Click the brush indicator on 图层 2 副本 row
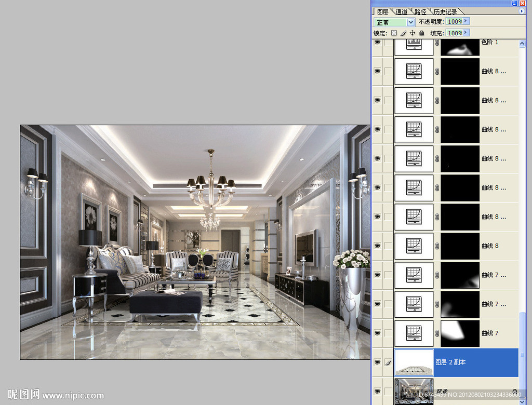The image size is (532, 405). 388,362
